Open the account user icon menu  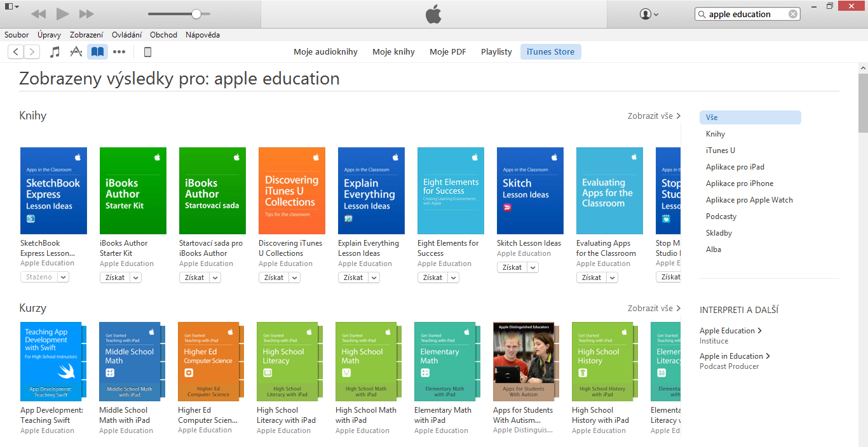point(649,14)
